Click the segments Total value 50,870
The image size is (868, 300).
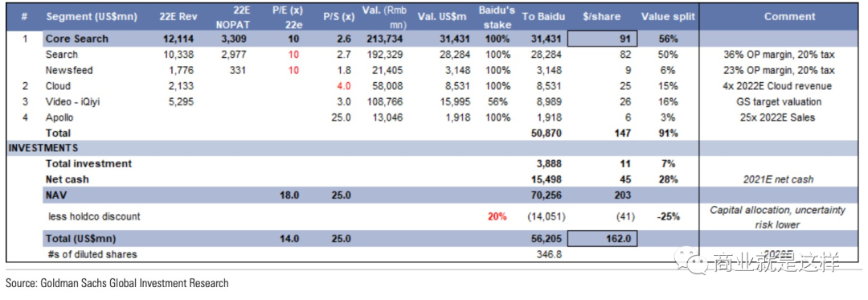point(547,134)
